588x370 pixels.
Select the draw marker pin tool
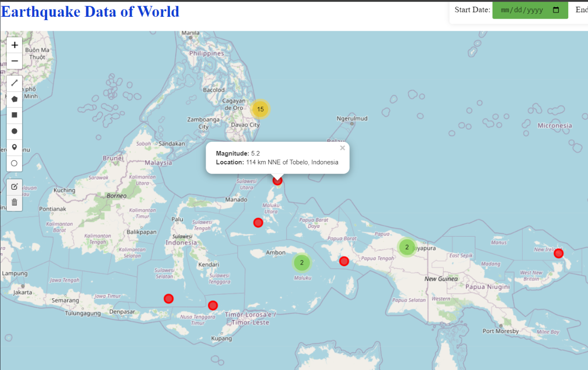click(14, 147)
